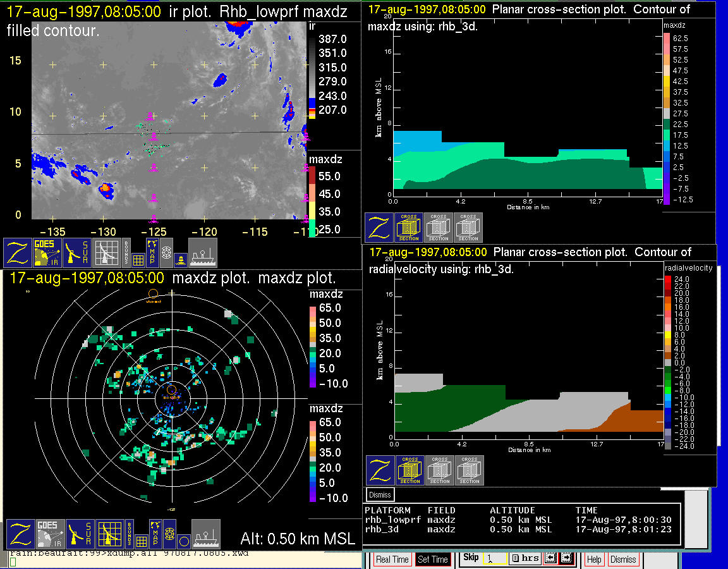728x569 pixels.
Task: Step time forward with right arrow
Action: [566, 559]
